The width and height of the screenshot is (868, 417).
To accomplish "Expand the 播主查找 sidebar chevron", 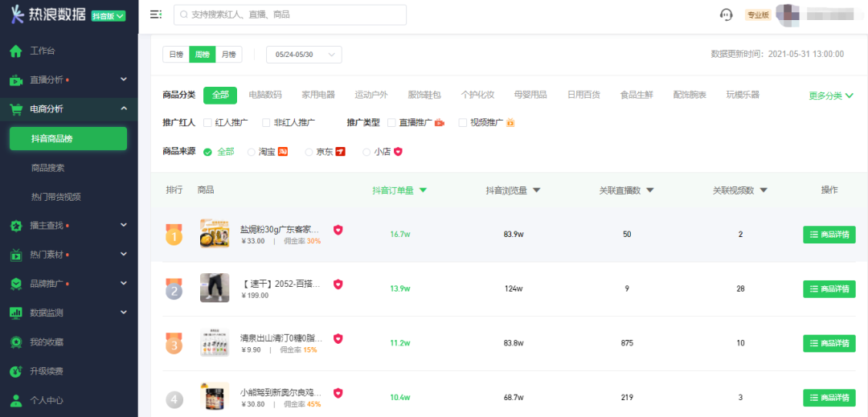I will [x=124, y=225].
